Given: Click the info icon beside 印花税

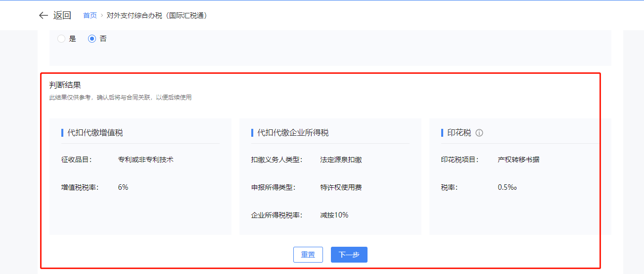Looking at the screenshot, I should coord(479,133).
